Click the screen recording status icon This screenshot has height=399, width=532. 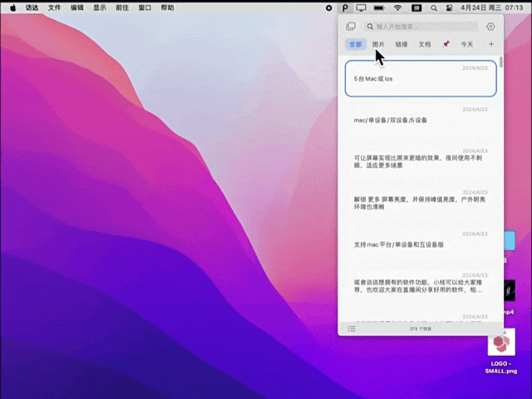coord(329,7)
